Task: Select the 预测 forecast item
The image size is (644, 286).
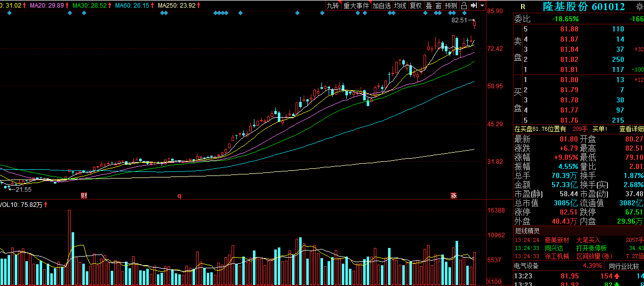Action: pos(451,6)
